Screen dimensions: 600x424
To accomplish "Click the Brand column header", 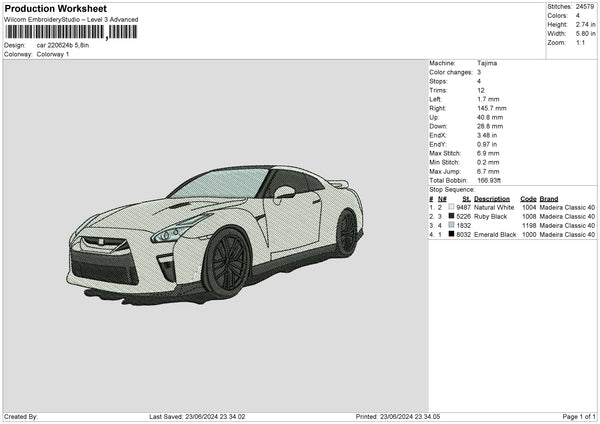I will coord(551,199).
